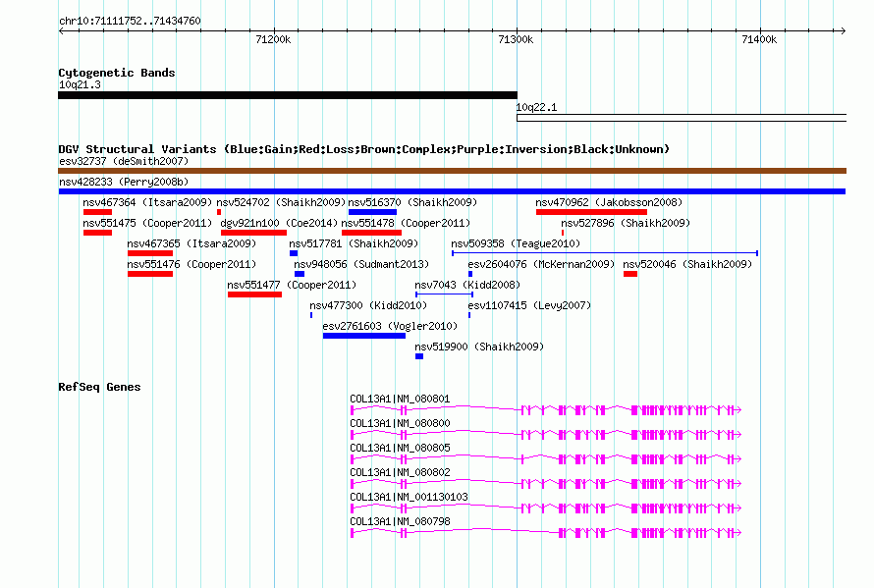874x588 pixels.
Task: Click the nsv477300 (Kidd2010) label
Action: pos(368,305)
